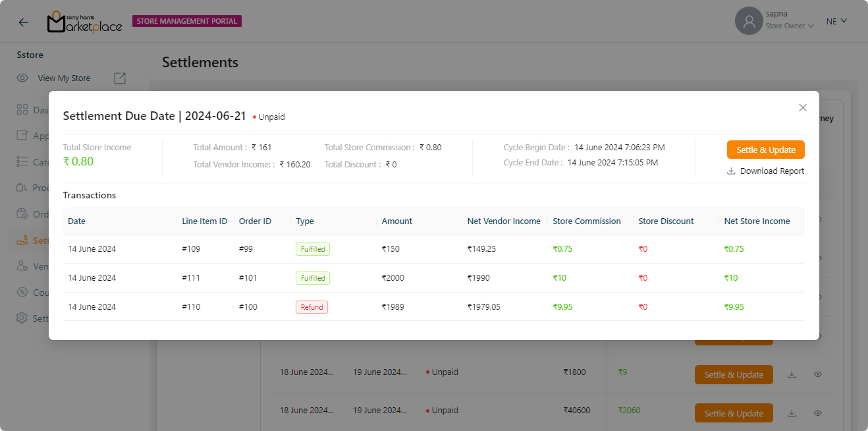The image size is (868, 431).
Task: Click the Settings gear icon in sidebar
Action: click(x=22, y=318)
